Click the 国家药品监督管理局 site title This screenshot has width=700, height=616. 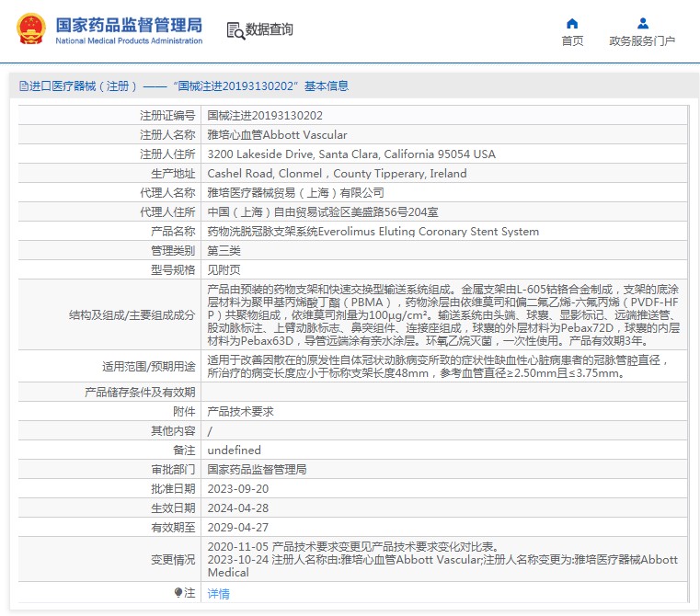click(x=129, y=25)
